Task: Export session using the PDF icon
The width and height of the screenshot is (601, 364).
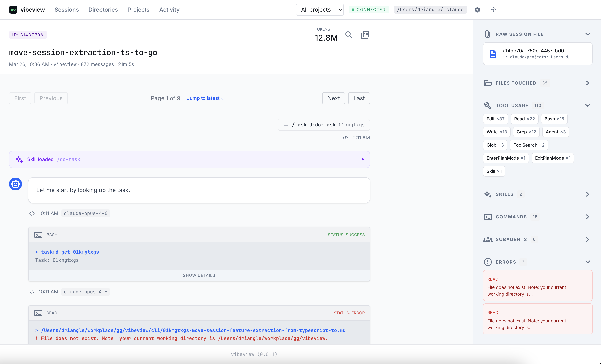Action: [365, 35]
